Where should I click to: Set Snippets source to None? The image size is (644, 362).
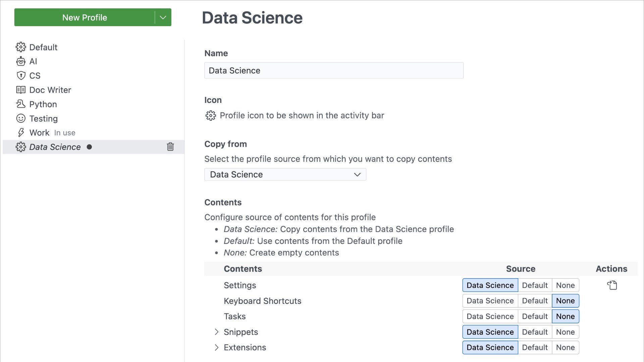(x=566, y=332)
